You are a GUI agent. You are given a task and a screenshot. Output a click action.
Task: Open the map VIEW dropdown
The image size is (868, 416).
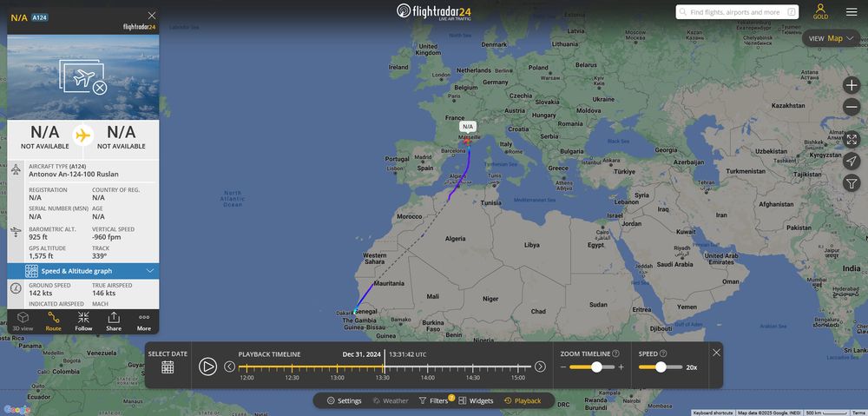click(x=831, y=38)
